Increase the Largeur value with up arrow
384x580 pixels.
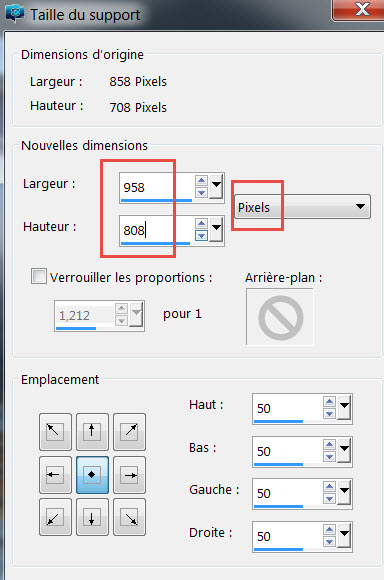coord(202,181)
